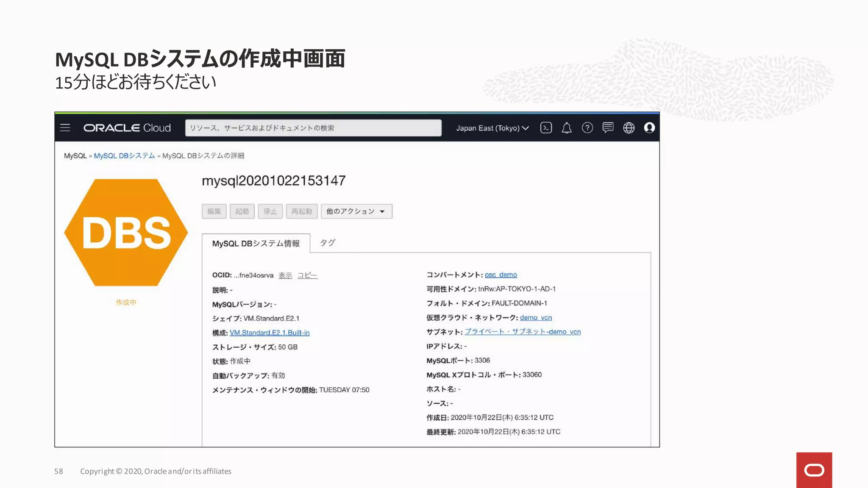
Task: Expand the Japan East (Tokyo) region selector
Action: [492, 128]
